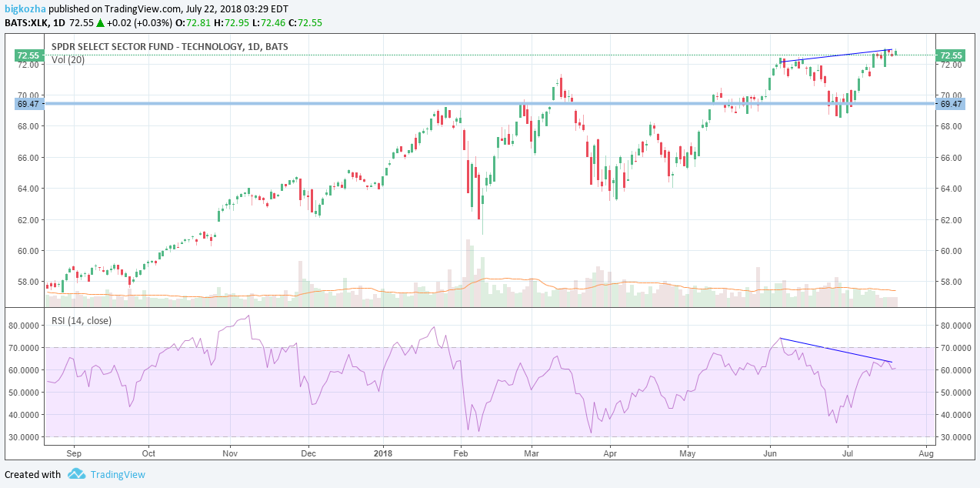Select the SPDR SELECT SECTOR FUND - TECHNOLOGY title
The width and height of the screenshot is (980, 488).
click(170, 47)
